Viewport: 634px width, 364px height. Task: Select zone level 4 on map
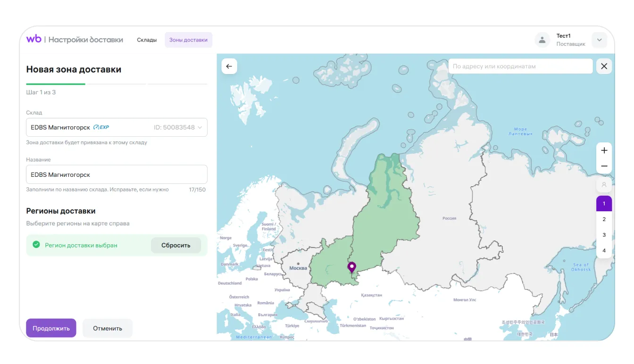[x=604, y=250]
